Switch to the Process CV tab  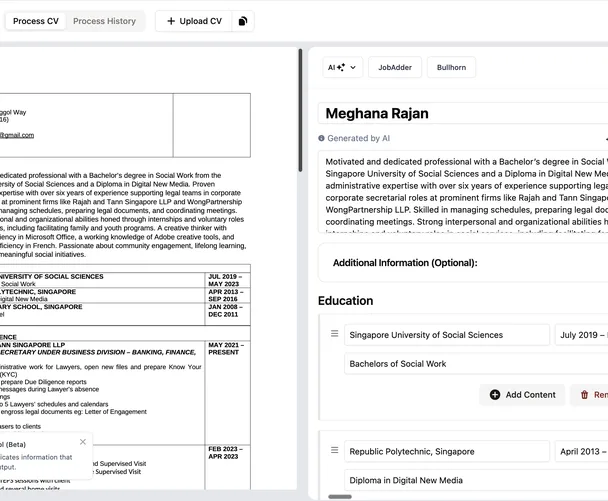pos(36,21)
